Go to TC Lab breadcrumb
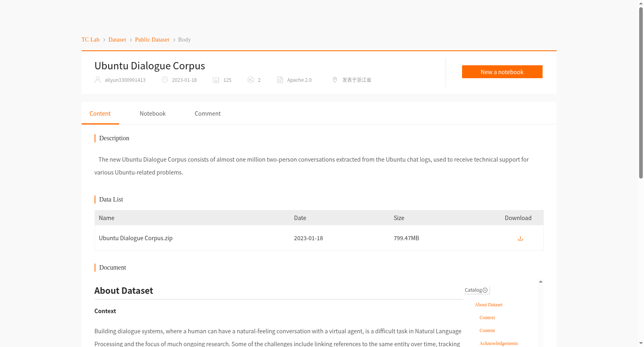The height and width of the screenshot is (347, 644). 91,39
